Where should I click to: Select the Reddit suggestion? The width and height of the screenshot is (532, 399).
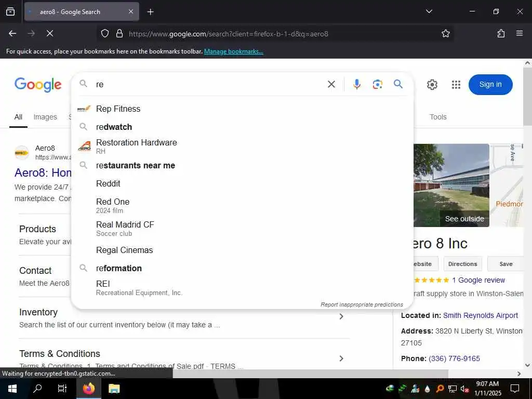(242, 183)
